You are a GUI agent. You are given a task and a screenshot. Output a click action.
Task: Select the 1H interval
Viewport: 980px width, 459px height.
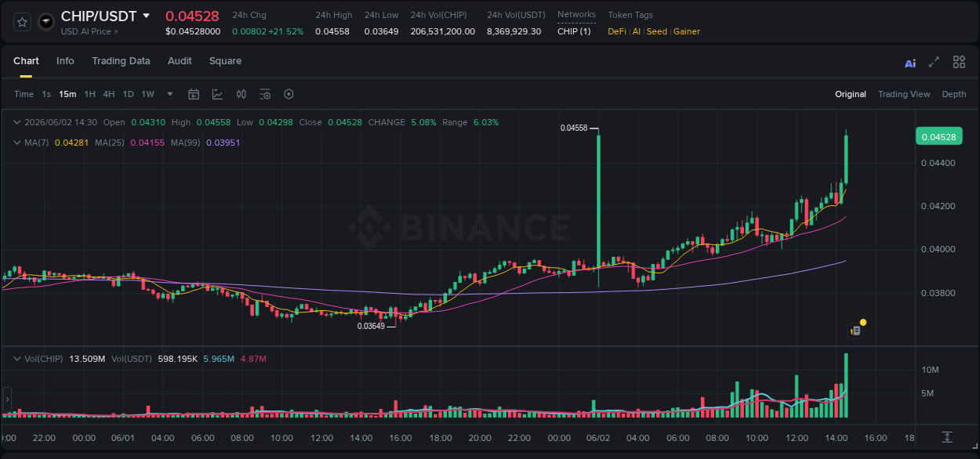click(x=89, y=94)
